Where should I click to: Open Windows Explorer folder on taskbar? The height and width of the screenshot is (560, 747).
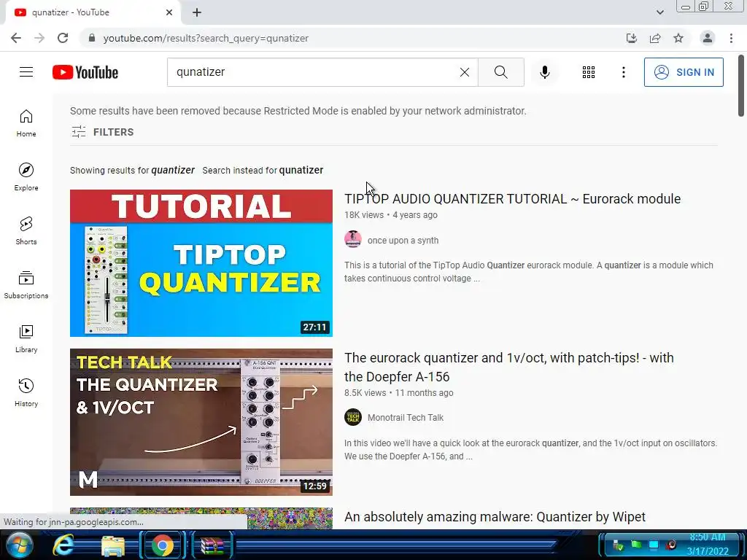point(113,545)
